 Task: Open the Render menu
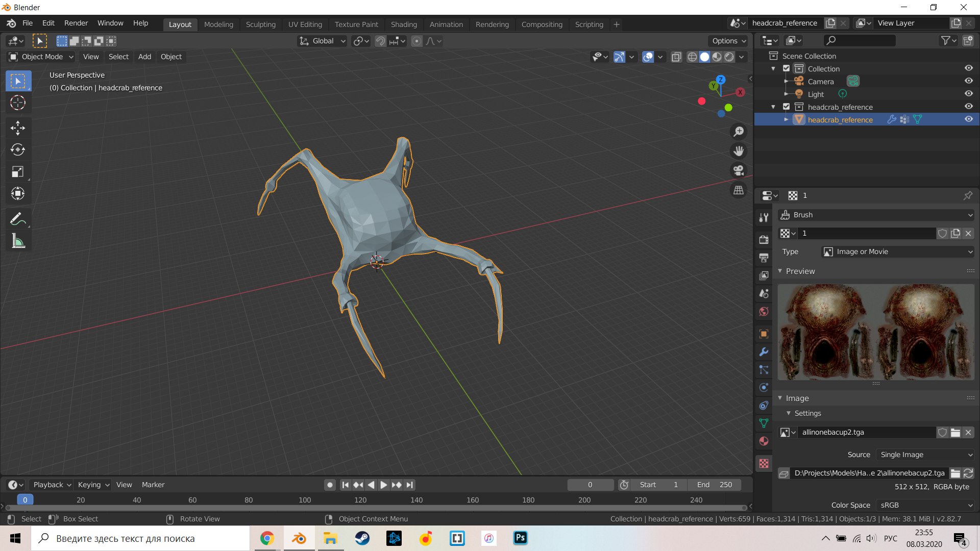(76, 23)
